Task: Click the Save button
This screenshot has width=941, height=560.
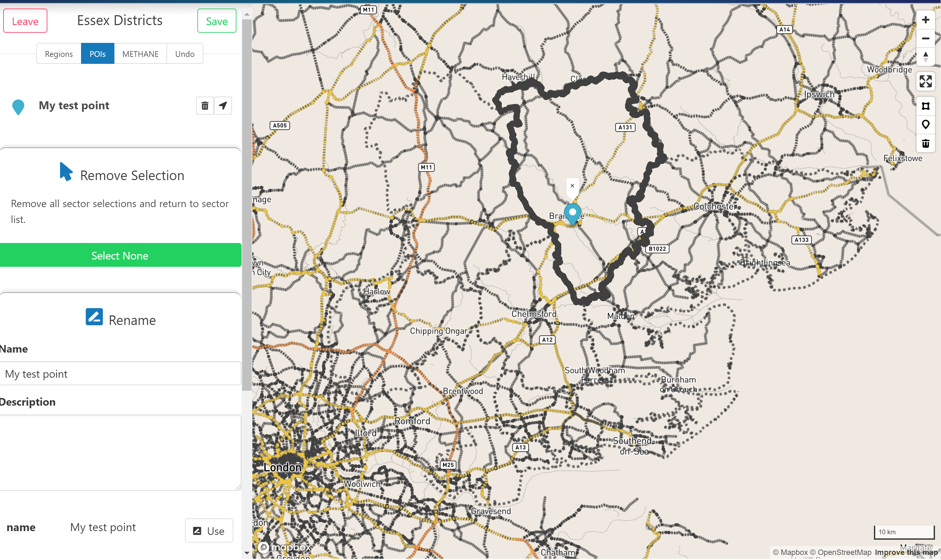Action: [217, 21]
